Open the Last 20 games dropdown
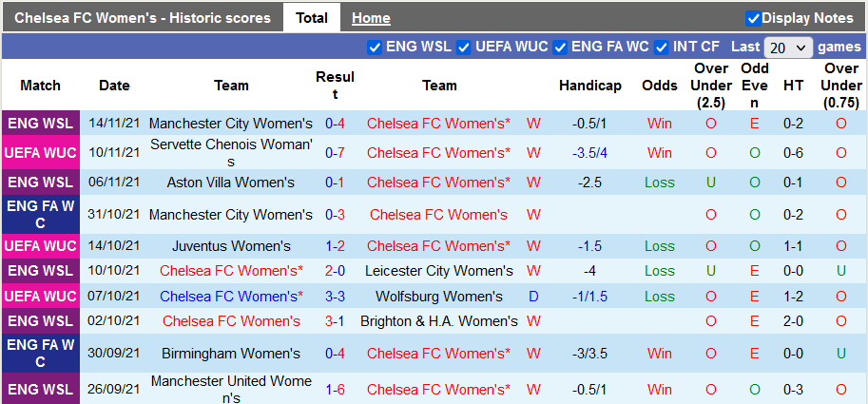This screenshot has height=404, width=868. (788, 47)
